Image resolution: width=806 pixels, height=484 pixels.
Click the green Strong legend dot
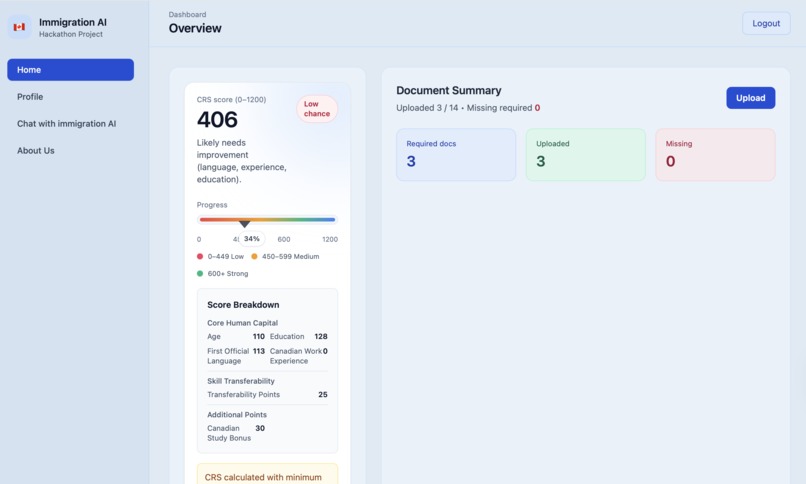200,273
